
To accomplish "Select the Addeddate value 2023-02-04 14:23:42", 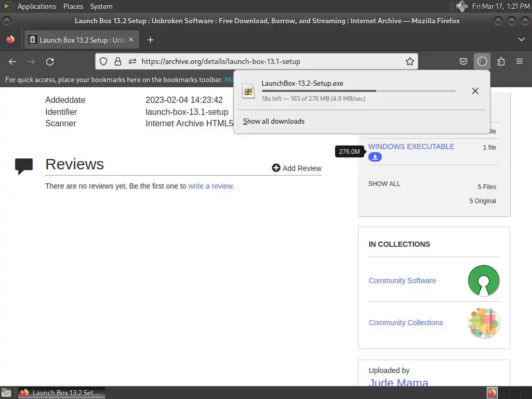I will coord(184,100).
